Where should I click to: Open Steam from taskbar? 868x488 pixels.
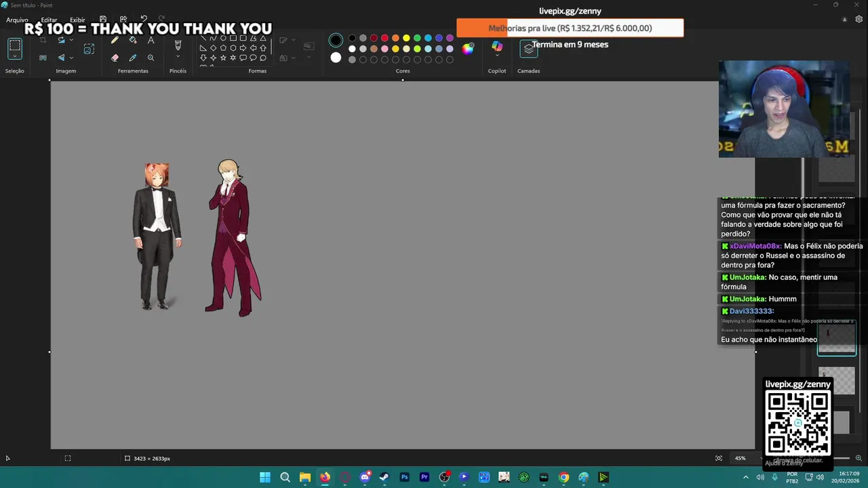pos(384,477)
